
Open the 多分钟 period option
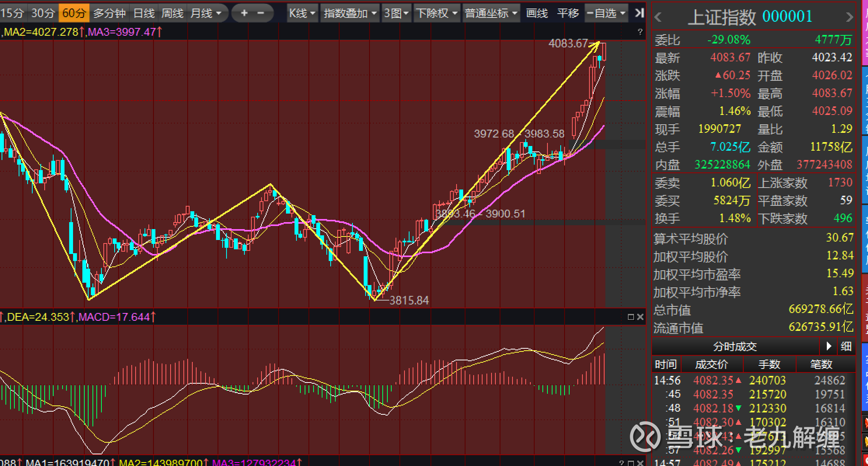[x=109, y=13]
